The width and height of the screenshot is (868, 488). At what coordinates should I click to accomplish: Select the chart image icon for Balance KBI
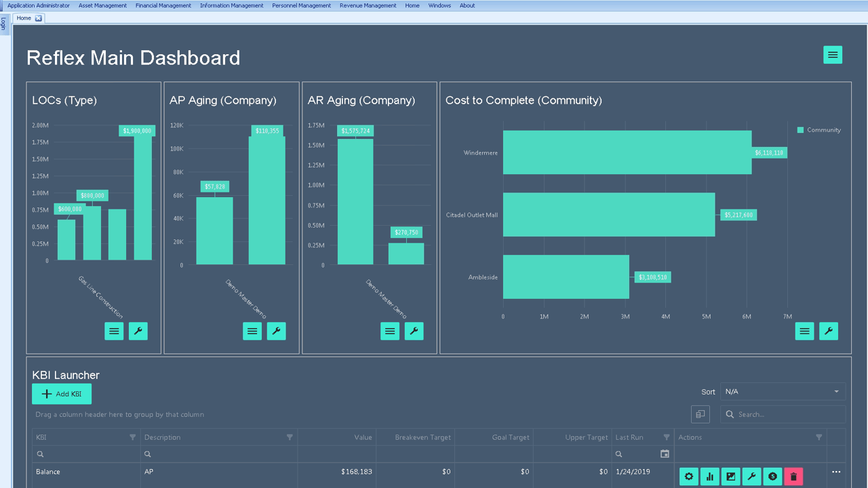(730, 476)
